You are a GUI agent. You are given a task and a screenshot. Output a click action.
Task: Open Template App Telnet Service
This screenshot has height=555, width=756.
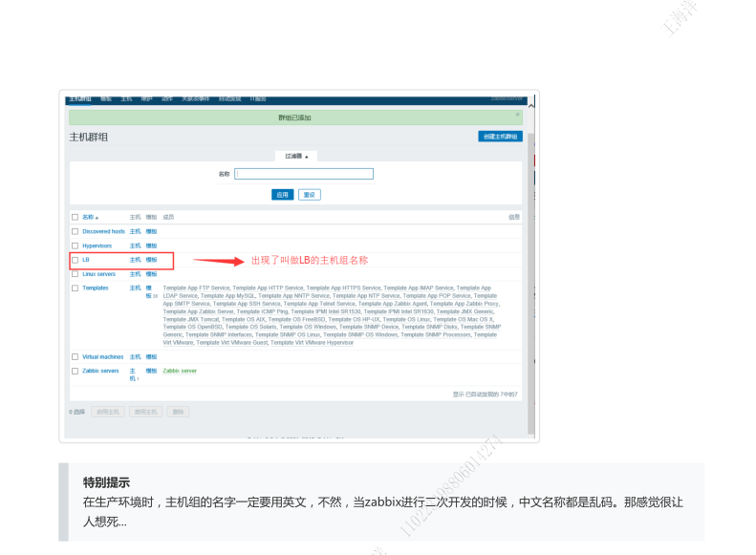319,304
